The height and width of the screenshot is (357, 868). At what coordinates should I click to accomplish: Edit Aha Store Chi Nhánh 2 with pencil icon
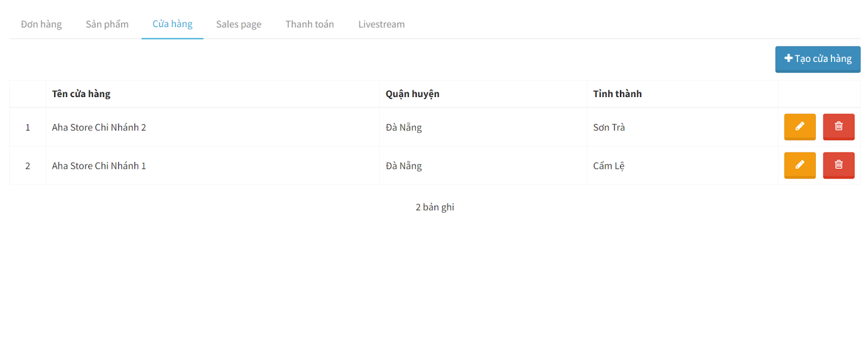click(800, 127)
